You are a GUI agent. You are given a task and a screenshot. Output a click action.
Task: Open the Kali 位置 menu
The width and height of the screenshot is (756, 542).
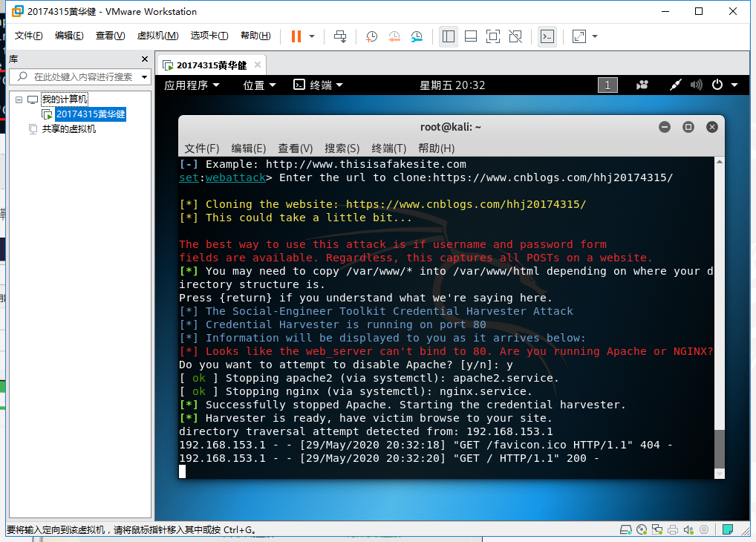pos(259,85)
